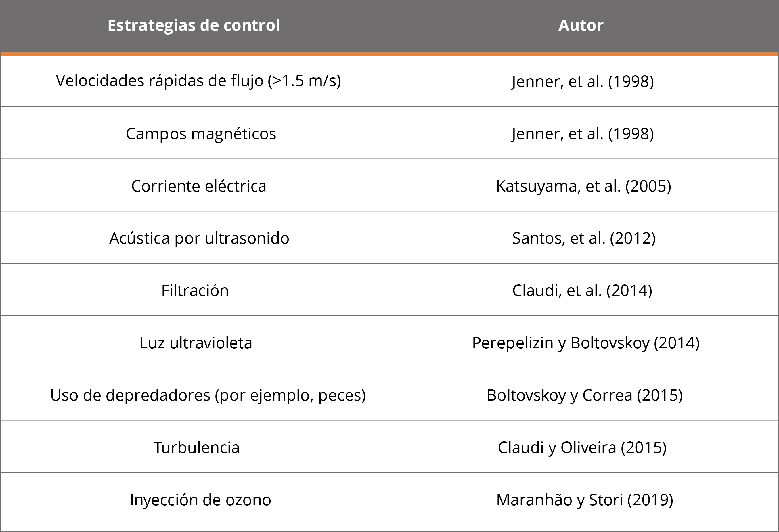This screenshot has width=779, height=532.
Task: Select the 'Luz ultravioleta' cell
Action: 196,343
